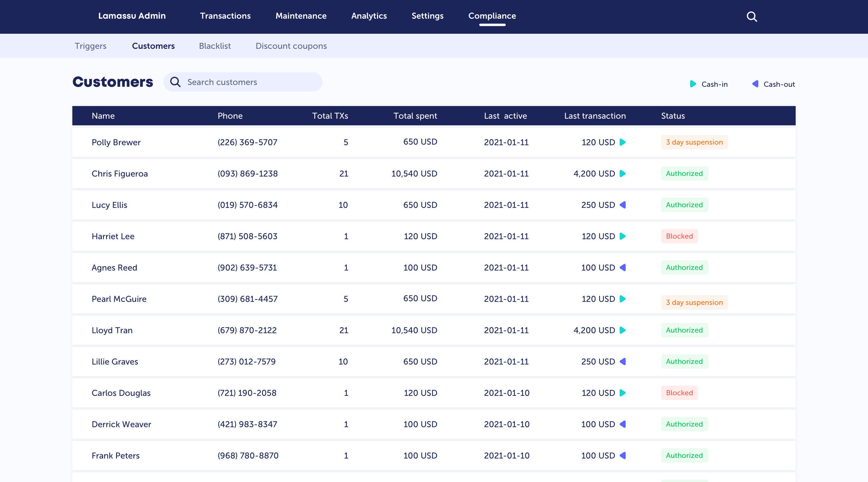
Task: Open Chris Figueroa's customer record
Action: tap(120, 174)
